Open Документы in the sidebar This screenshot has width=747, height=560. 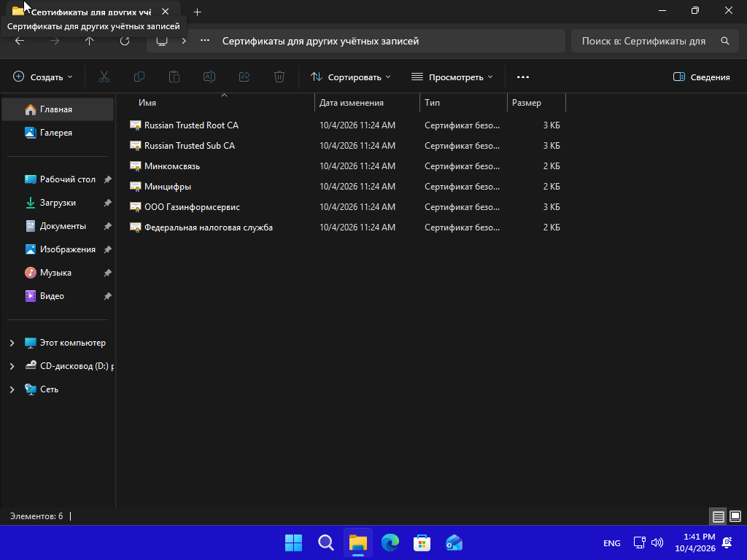58,226
